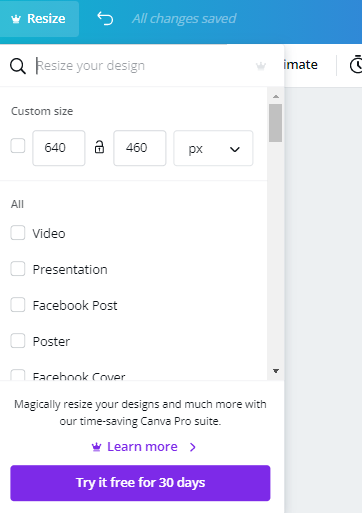Click the magnifying glass search icon

point(18,66)
